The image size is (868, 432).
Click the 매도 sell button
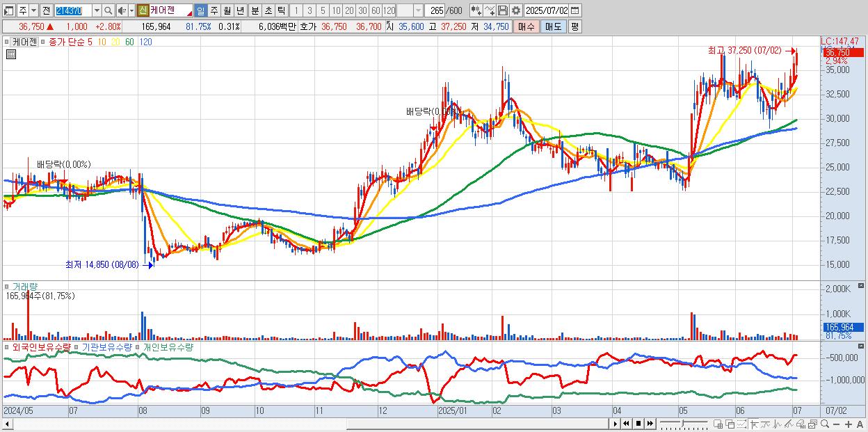(554, 26)
